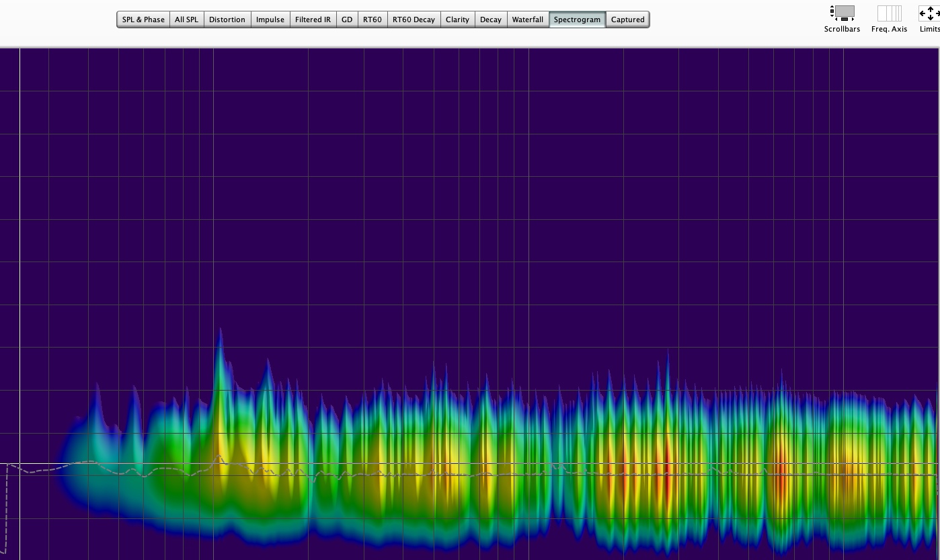
Task: Show the Filtered IR graph tab
Action: coord(313,19)
